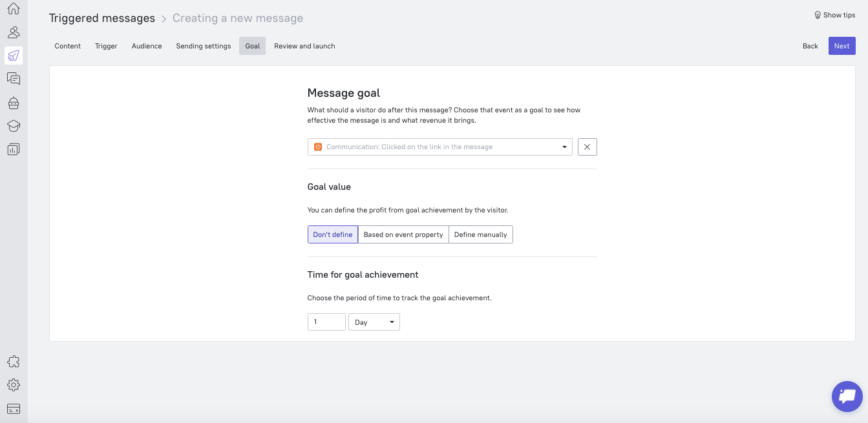Open the Day time unit dropdown
The height and width of the screenshot is (423, 868).
tap(374, 322)
